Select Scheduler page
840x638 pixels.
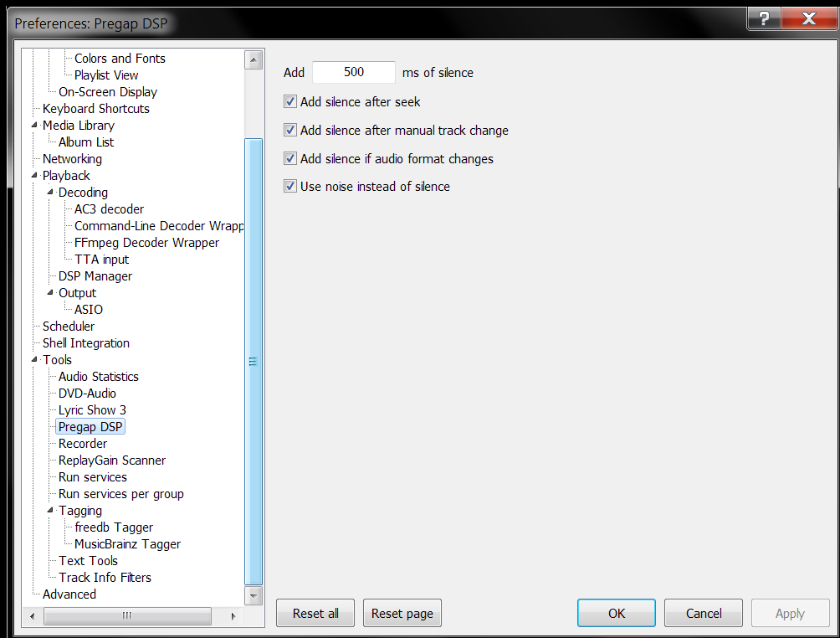69,327
